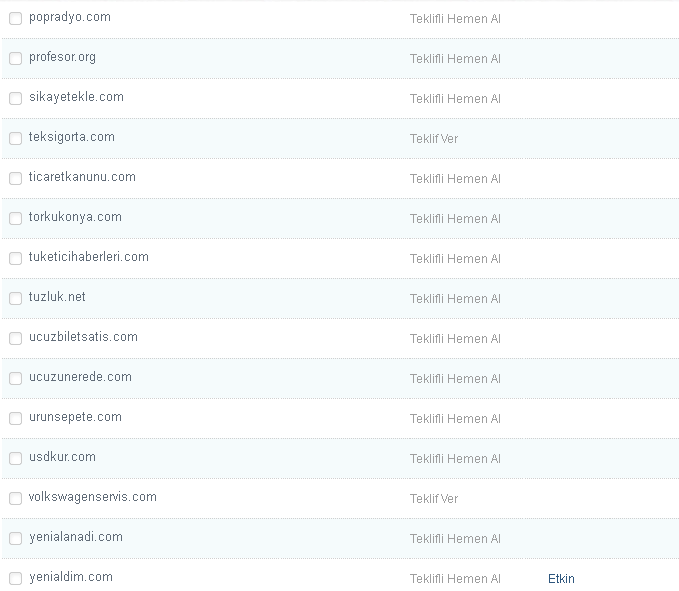Tick the profesor.org checkbox
This screenshot has height=591, width=679.
click(x=15, y=59)
